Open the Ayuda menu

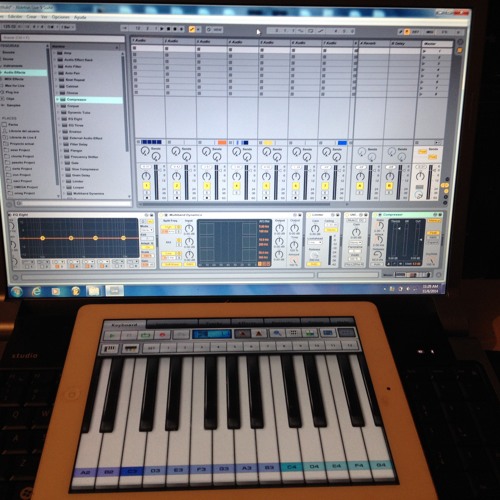pos(80,17)
